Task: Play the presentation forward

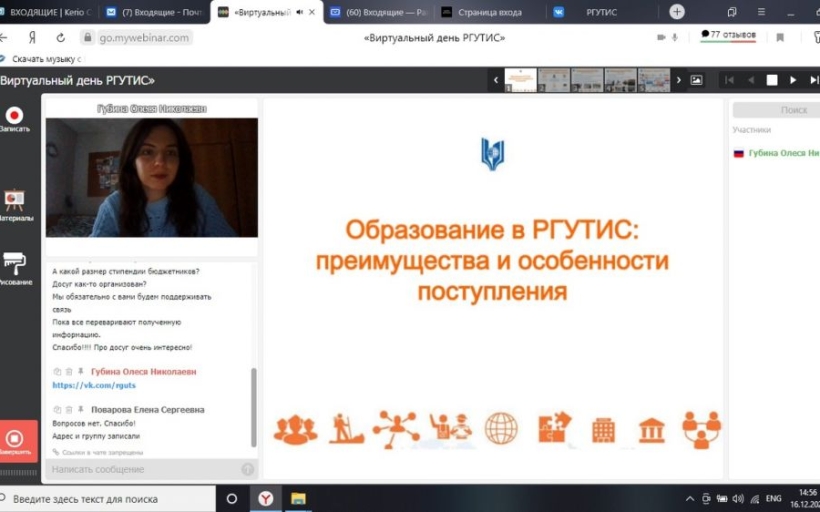Action: 793,80
